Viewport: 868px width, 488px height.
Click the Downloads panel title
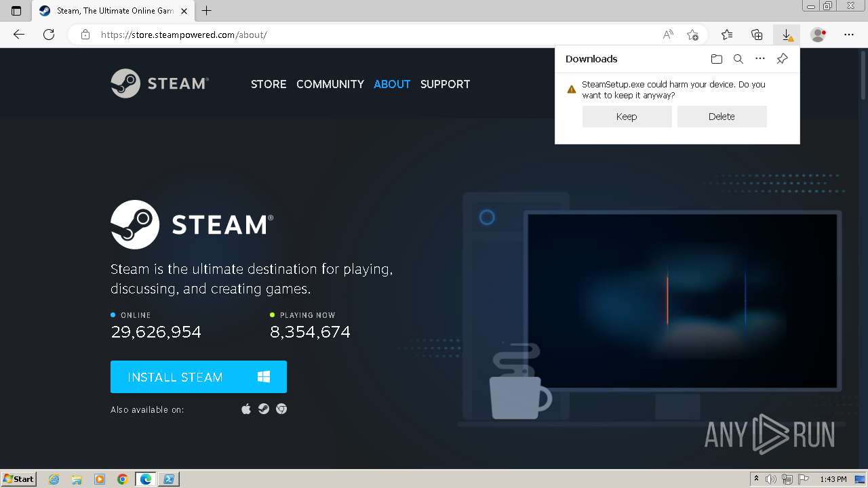click(x=591, y=59)
